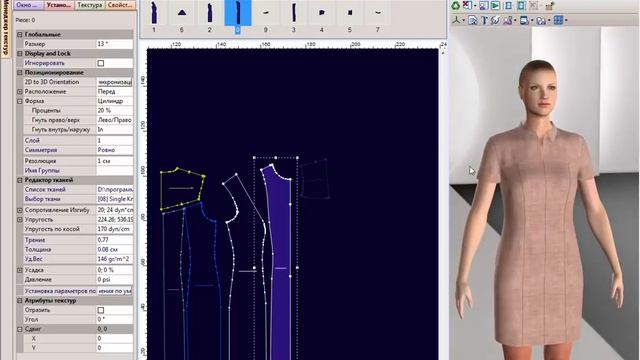Viewport: 640px width, 360px height.
Task: Open dropdown arrow next to axis icon
Action: (x=464, y=20)
